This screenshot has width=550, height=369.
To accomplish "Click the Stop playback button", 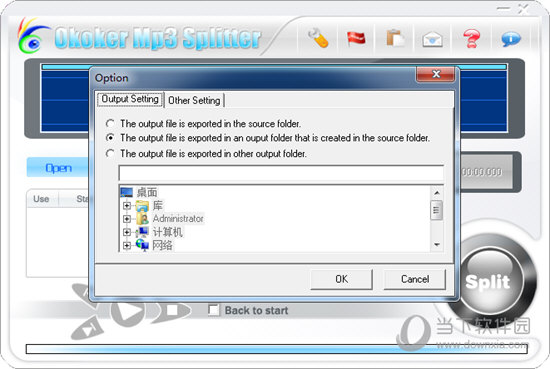I will point(172,310).
